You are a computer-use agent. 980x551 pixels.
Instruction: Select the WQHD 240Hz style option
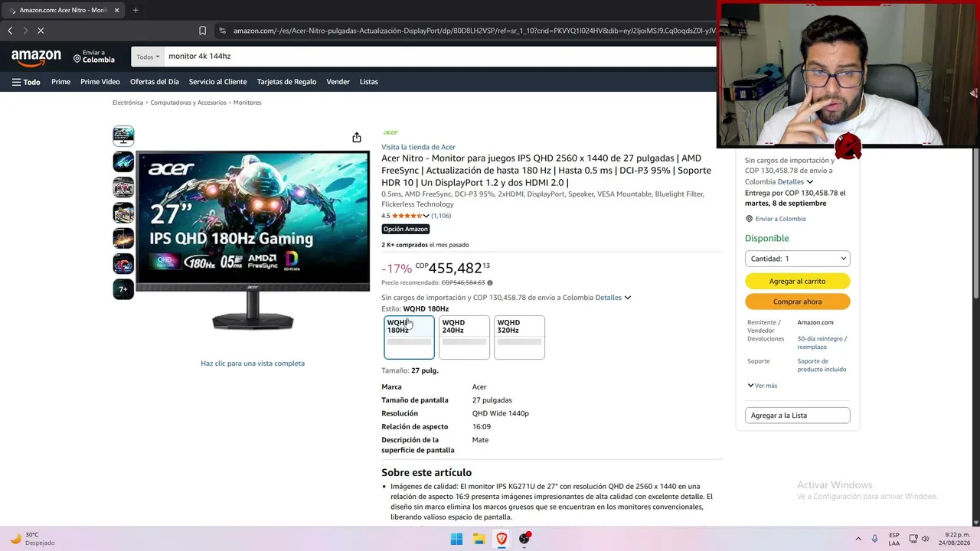464,337
